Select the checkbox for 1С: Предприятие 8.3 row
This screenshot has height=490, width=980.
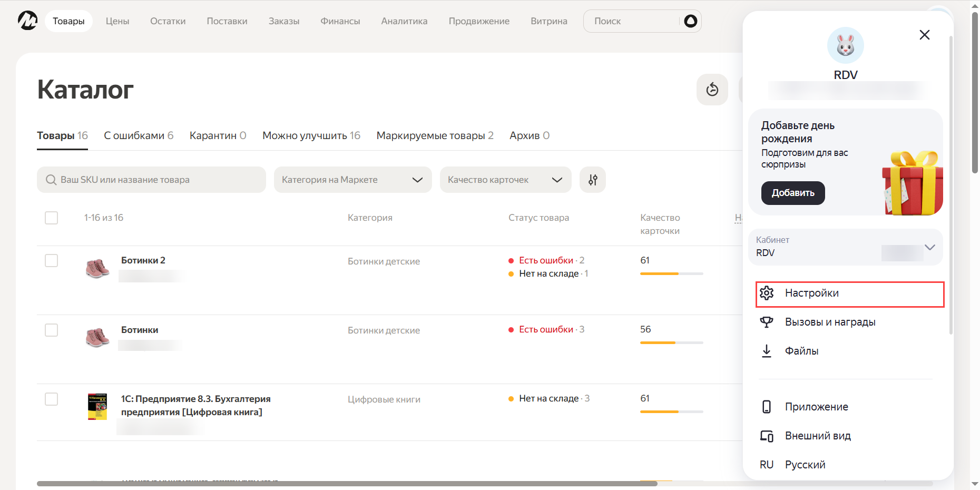51,399
